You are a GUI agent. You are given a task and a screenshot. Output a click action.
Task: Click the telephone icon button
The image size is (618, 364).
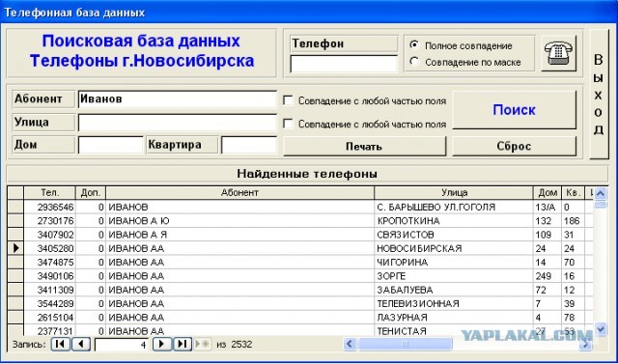coord(558,53)
